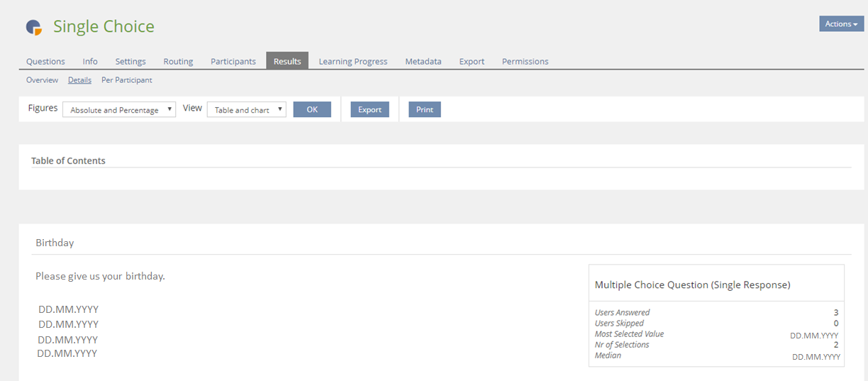This screenshot has width=868, height=381.
Task: Select the Export tab
Action: point(472,62)
